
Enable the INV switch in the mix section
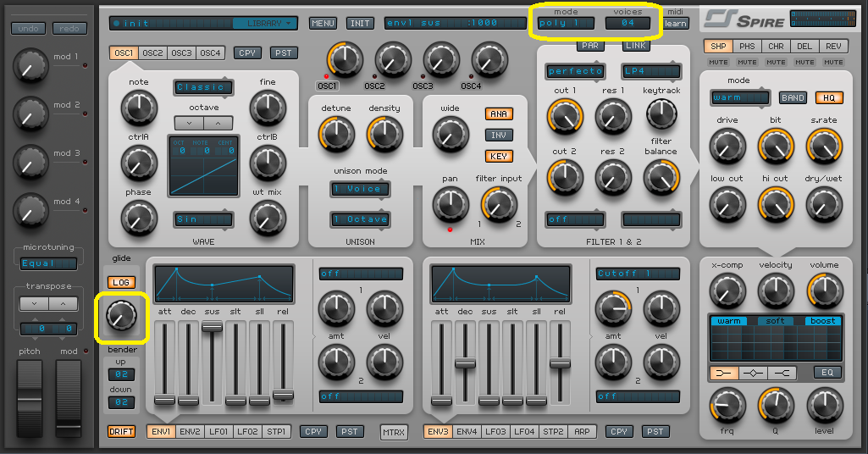[499, 135]
